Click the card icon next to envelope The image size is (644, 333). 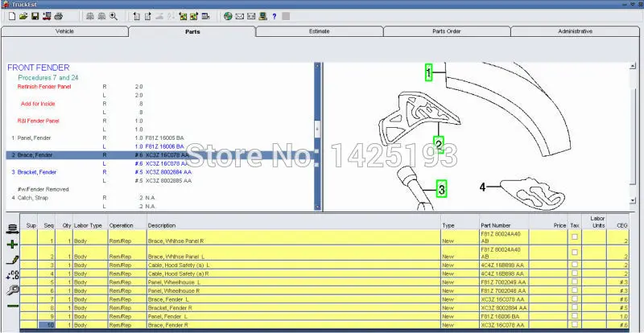251,16
